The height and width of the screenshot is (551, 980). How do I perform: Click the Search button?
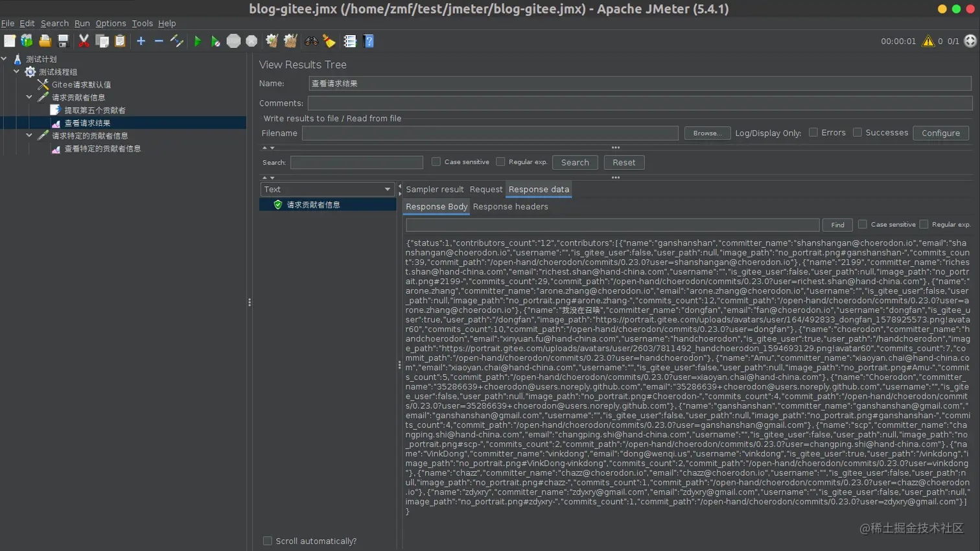[575, 162]
